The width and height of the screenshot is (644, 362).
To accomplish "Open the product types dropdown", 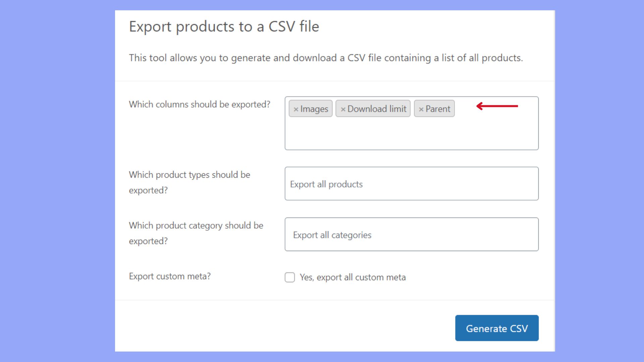I will [411, 184].
